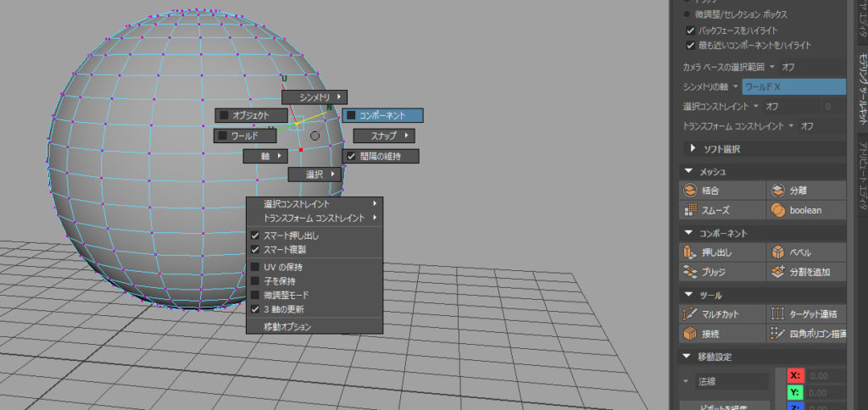Uncheck バックフェースをハイライト checkbox
868x410 pixels.
tap(690, 30)
